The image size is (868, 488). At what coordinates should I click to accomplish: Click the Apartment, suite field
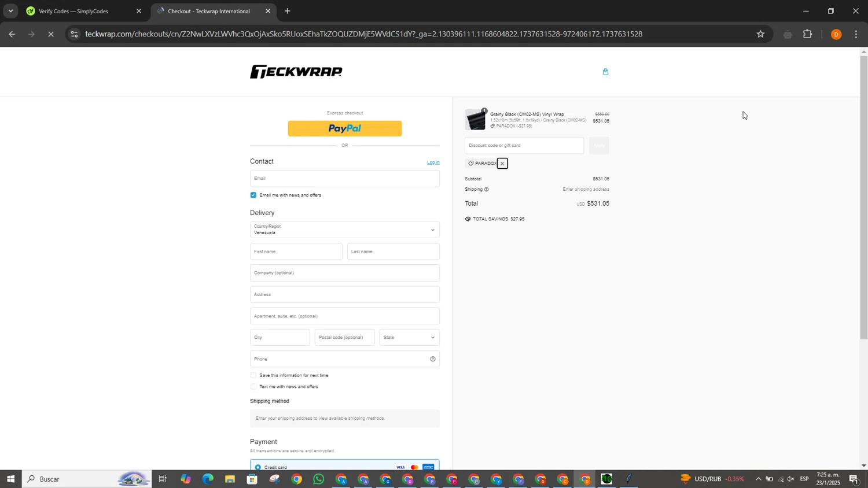click(345, 316)
